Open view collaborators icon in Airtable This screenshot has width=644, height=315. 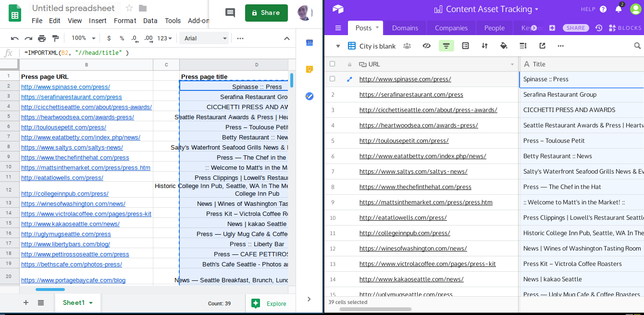click(407, 46)
